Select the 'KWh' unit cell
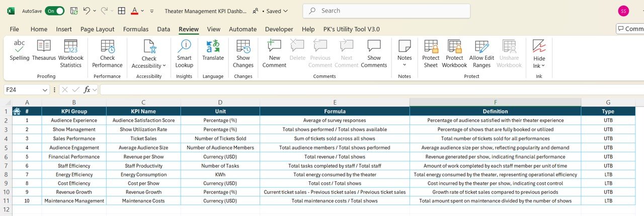Screen dimensions: 644x216 tap(220, 174)
